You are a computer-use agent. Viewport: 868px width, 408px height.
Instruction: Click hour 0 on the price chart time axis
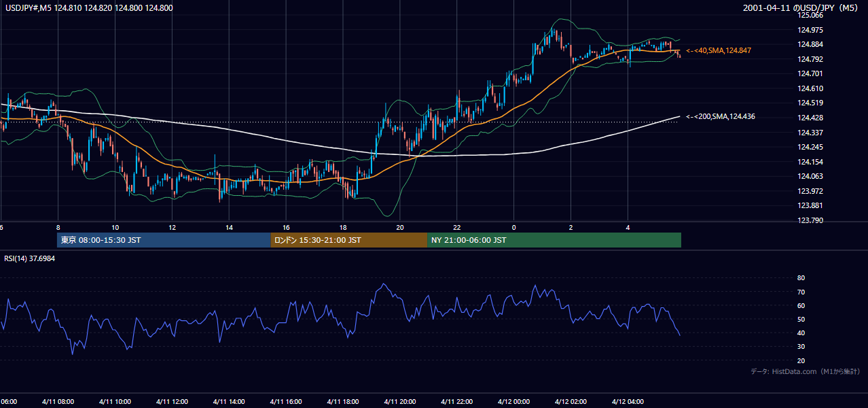coord(514,227)
